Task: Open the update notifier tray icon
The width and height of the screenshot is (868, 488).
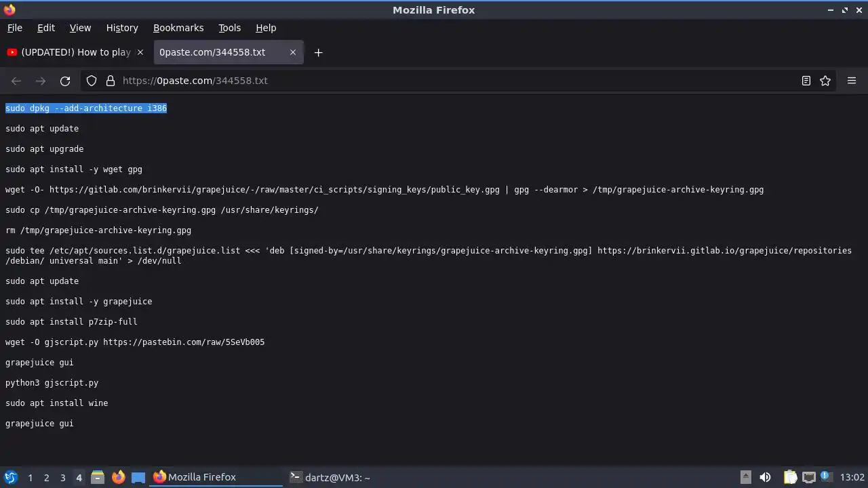Action: tap(825, 476)
